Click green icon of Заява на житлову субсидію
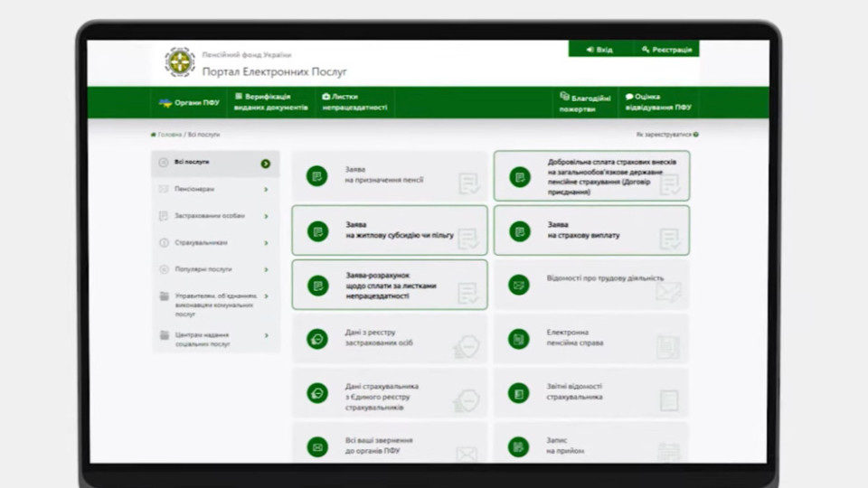The height and width of the screenshot is (488, 868). click(x=317, y=231)
